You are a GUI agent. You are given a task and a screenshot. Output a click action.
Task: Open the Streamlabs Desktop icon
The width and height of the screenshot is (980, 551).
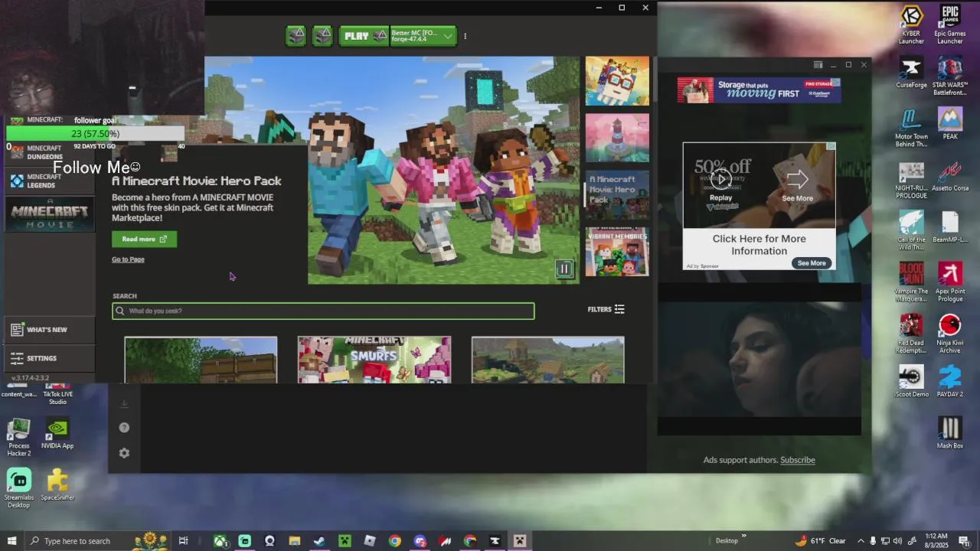(x=18, y=488)
